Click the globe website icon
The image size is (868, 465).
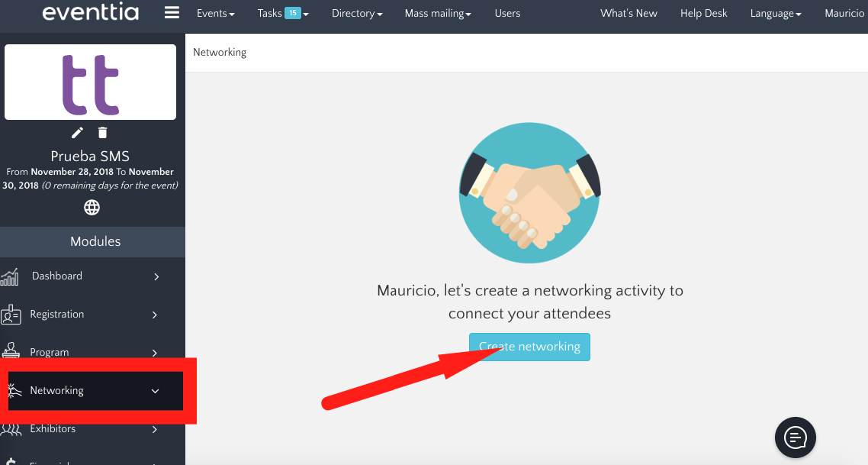[x=92, y=207]
